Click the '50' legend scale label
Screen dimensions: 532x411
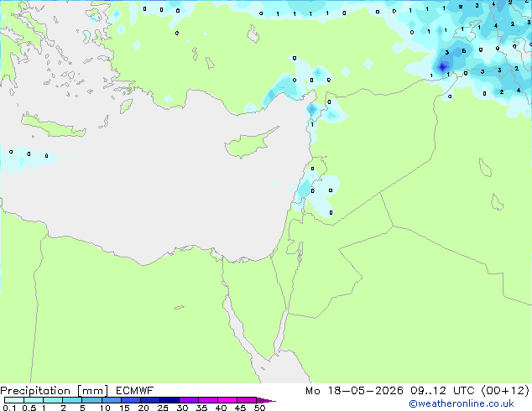pos(259,408)
